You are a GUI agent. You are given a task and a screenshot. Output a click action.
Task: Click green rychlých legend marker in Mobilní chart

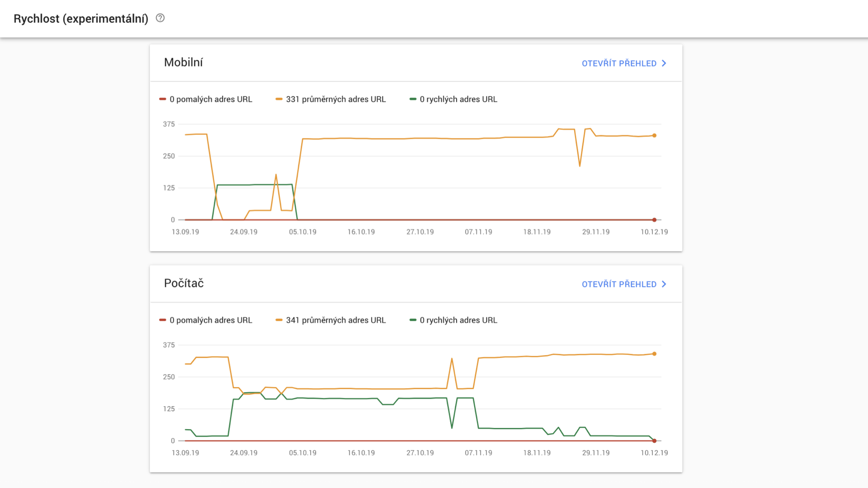coord(413,99)
